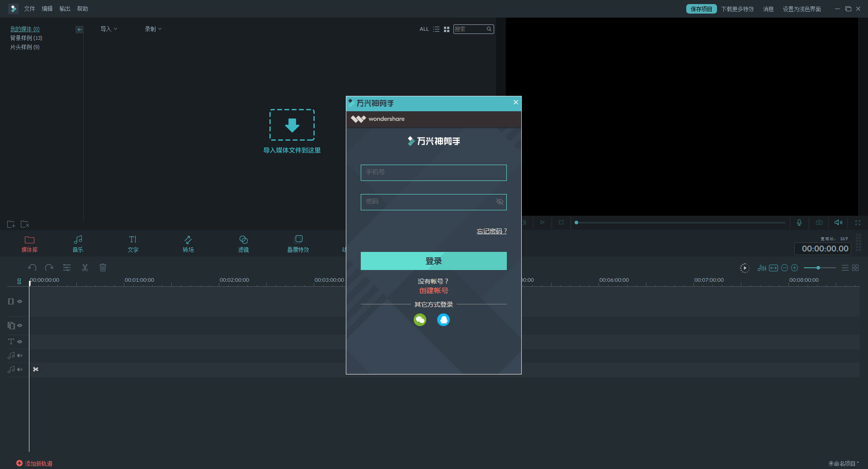Expand the 录制 record dropdown
Image resolution: width=868 pixels, height=469 pixels.
(x=153, y=29)
